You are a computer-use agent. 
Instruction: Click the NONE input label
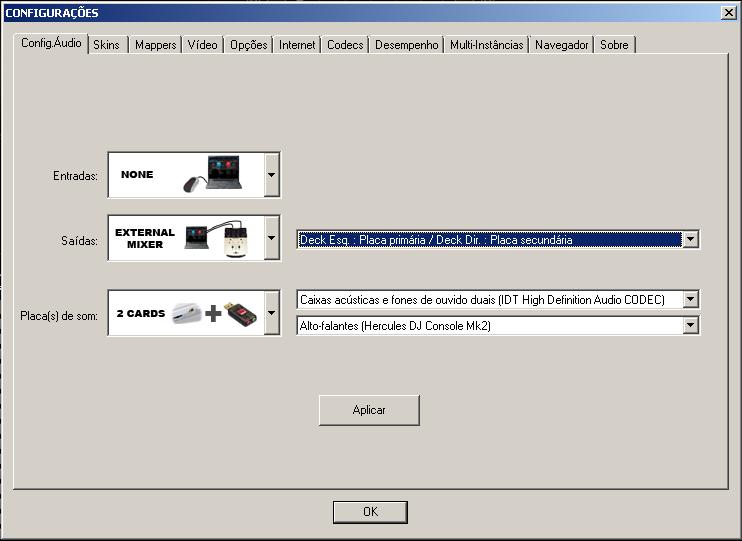[x=137, y=174]
